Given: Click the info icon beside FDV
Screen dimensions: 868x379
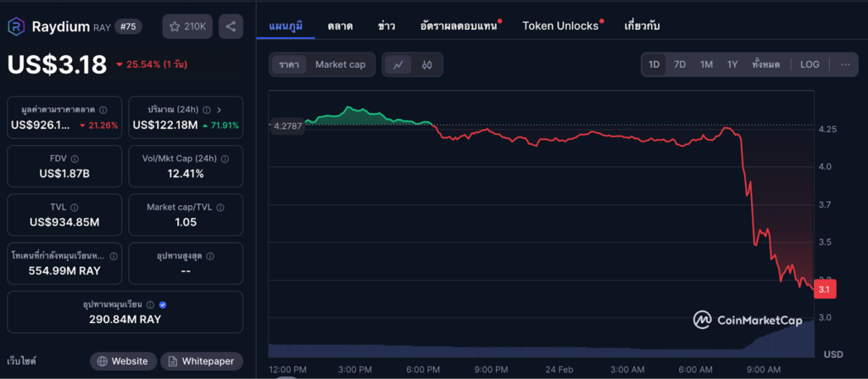Looking at the screenshot, I should click(75, 159).
